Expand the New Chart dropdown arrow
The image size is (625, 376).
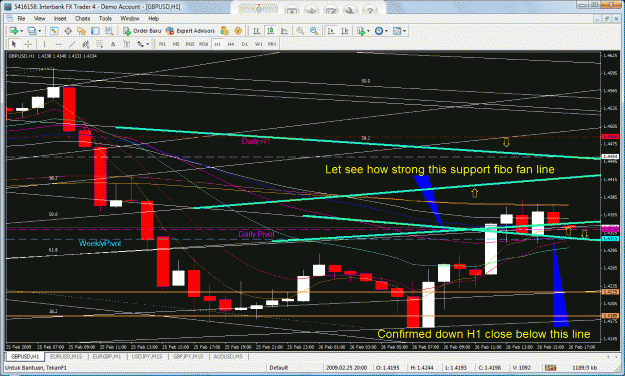pyautogui.click(x=21, y=31)
